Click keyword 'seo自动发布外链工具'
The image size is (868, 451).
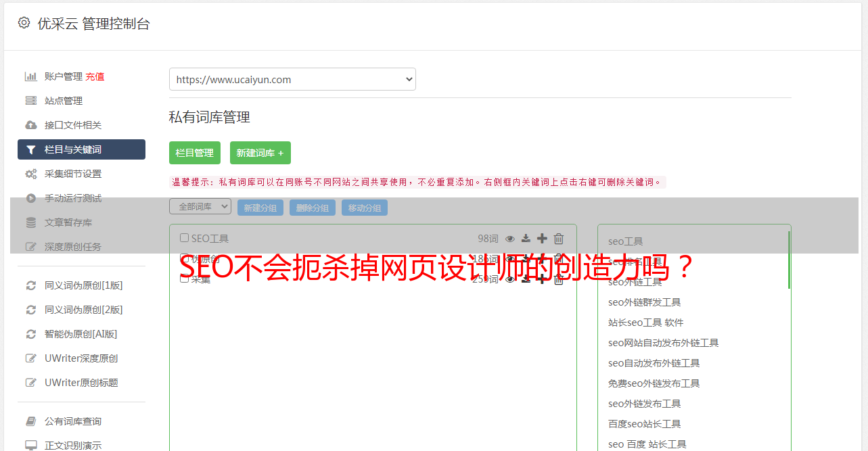pyautogui.click(x=654, y=363)
